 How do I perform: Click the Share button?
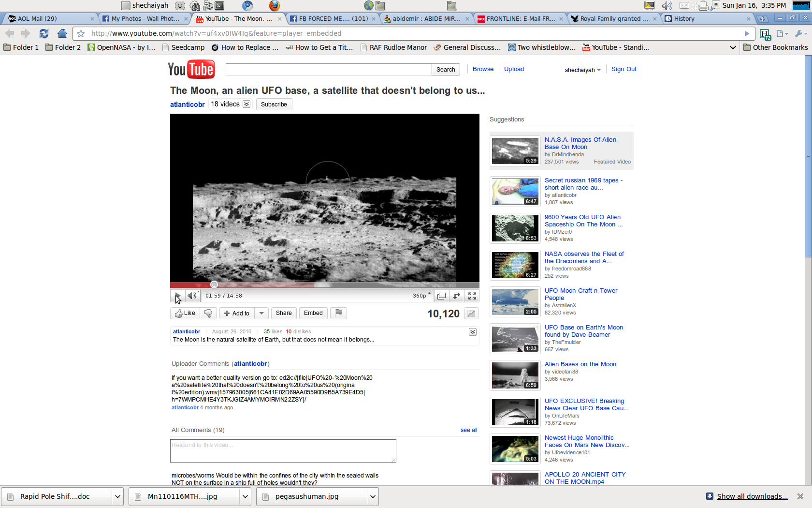point(284,313)
